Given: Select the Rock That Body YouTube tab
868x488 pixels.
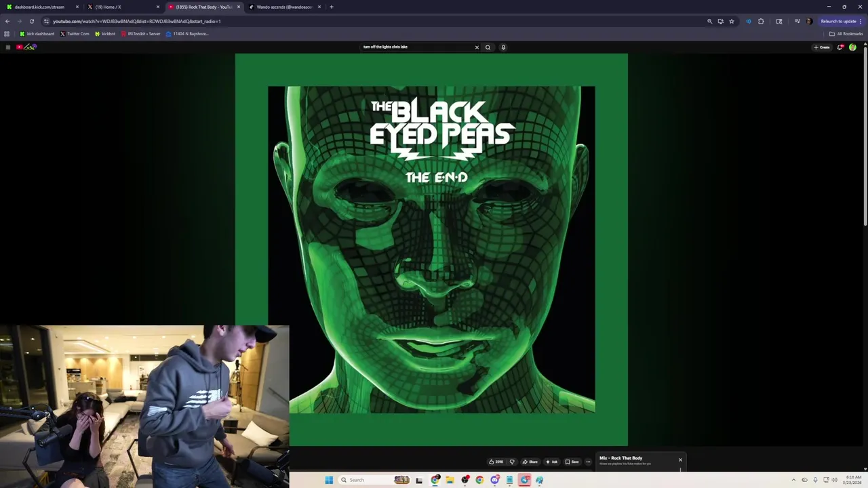Looking at the screenshot, I should [203, 7].
